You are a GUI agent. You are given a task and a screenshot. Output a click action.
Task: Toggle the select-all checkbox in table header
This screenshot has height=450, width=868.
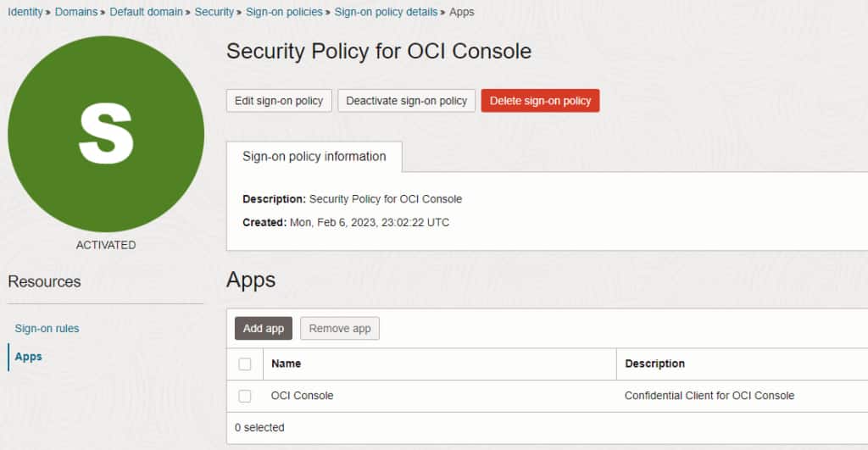click(x=245, y=364)
